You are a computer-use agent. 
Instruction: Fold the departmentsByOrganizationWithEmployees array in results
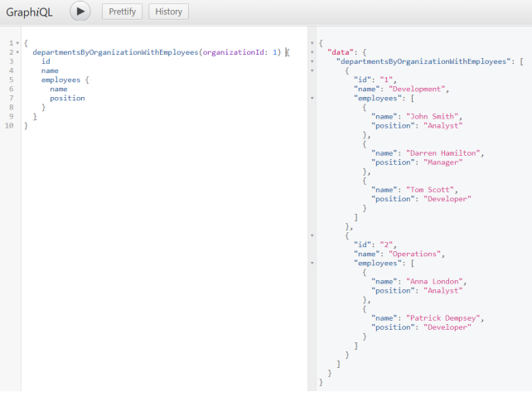[x=312, y=61]
